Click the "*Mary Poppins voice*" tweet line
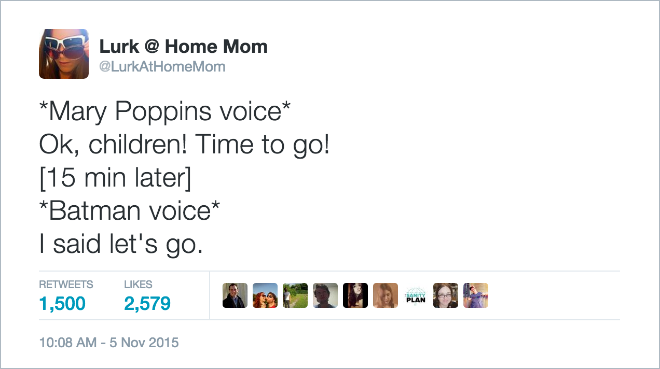Image resolution: width=660 pixels, height=369 pixels. point(165,112)
